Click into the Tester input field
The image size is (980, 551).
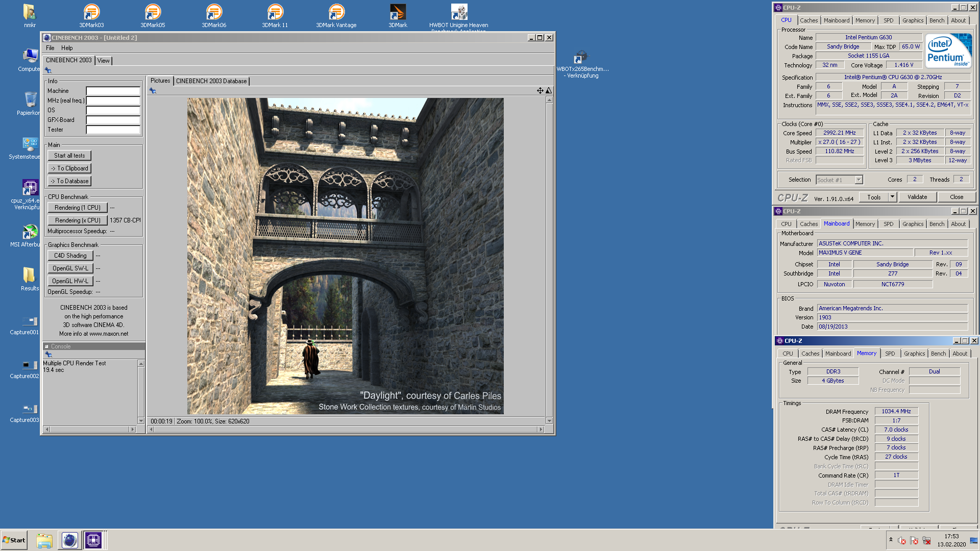113,130
